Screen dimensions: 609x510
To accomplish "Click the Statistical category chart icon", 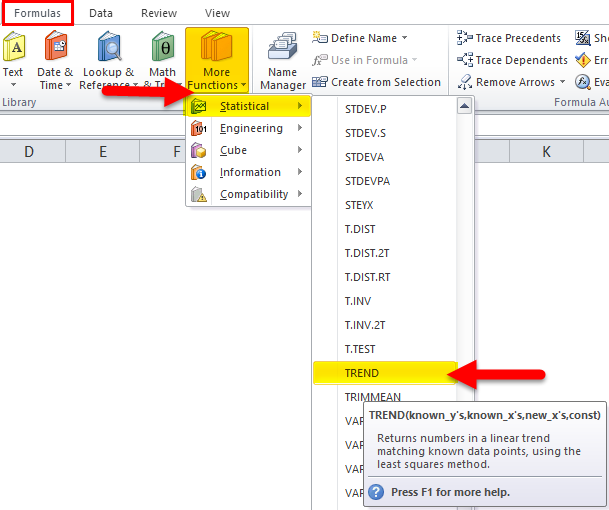I will 199,106.
